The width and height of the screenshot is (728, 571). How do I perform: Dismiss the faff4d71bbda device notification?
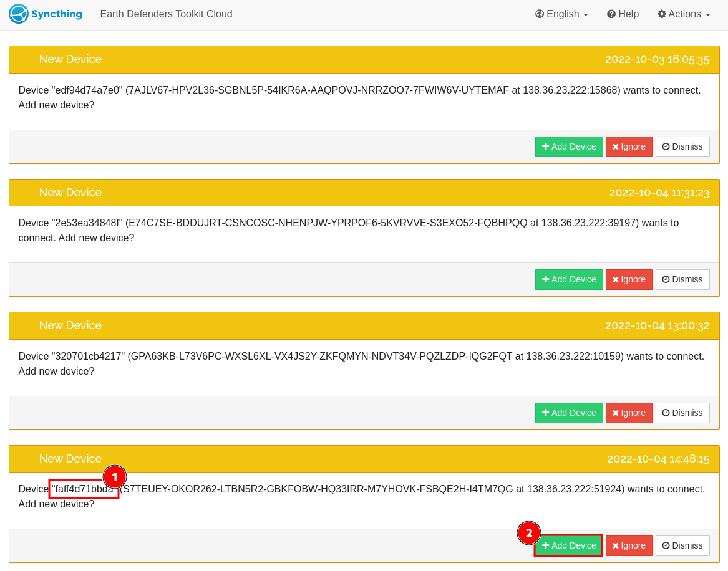[x=682, y=545]
